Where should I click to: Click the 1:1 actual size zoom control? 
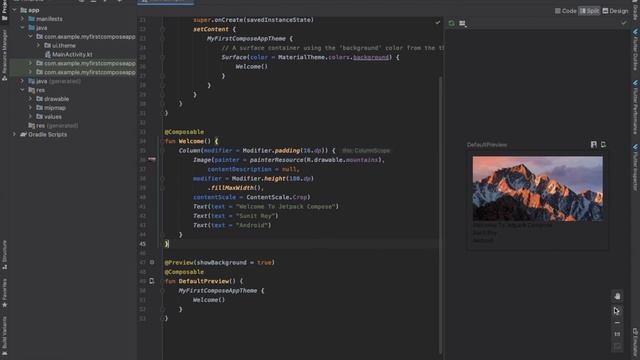(617, 334)
